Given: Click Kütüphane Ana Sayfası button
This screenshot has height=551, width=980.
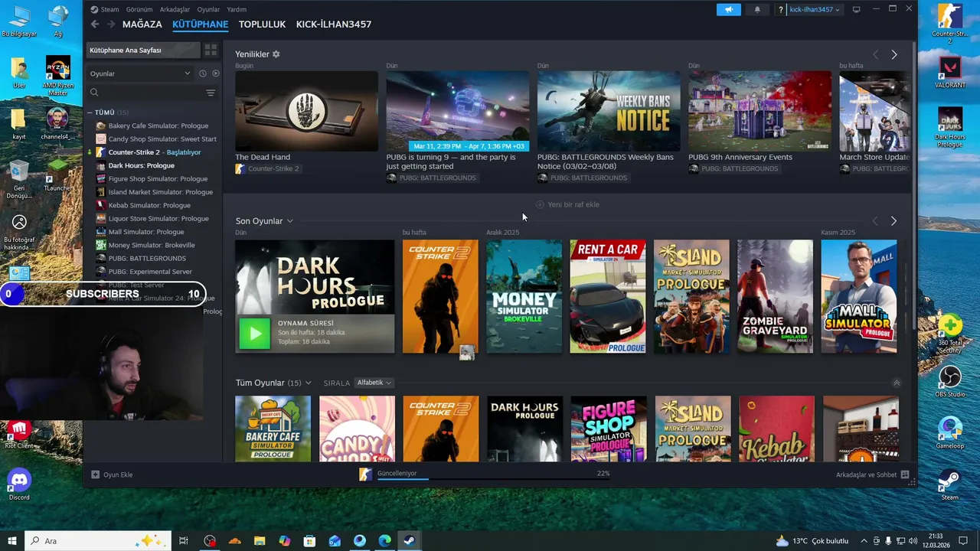Looking at the screenshot, I should pos(143,50).
